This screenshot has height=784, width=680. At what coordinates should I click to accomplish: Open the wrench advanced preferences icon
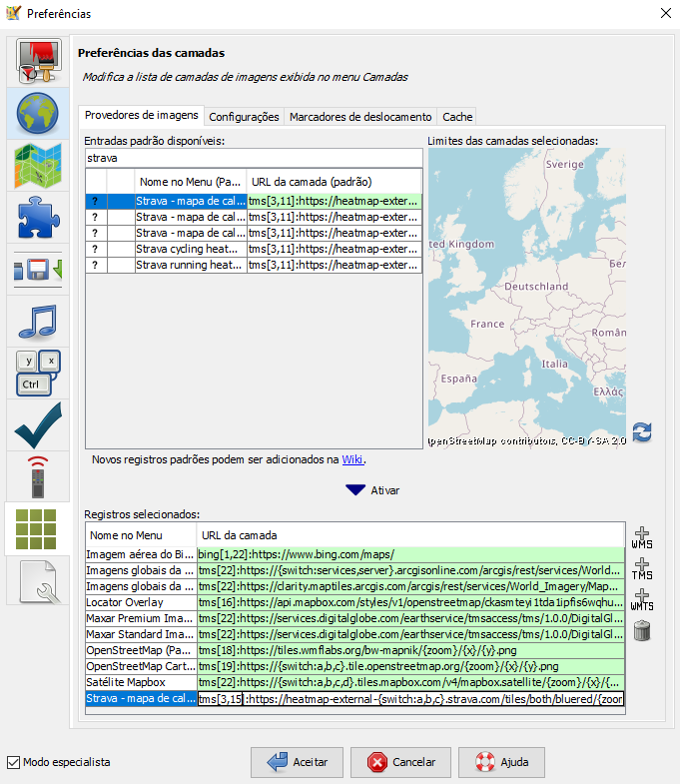[38, 581]
